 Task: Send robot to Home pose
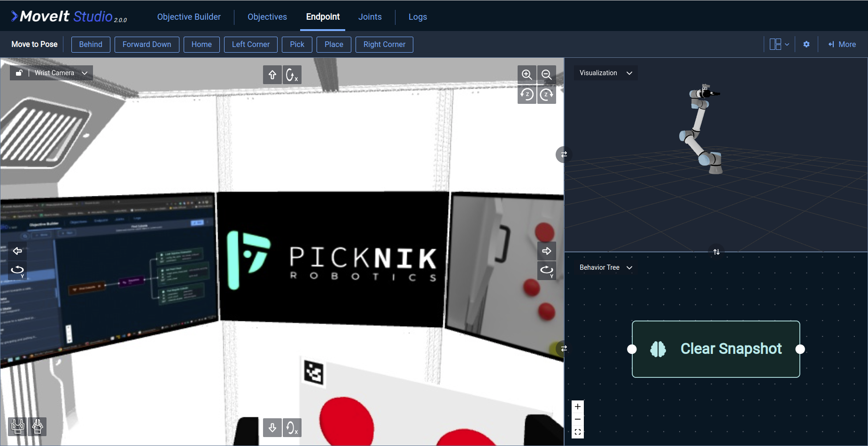point(201,44)
